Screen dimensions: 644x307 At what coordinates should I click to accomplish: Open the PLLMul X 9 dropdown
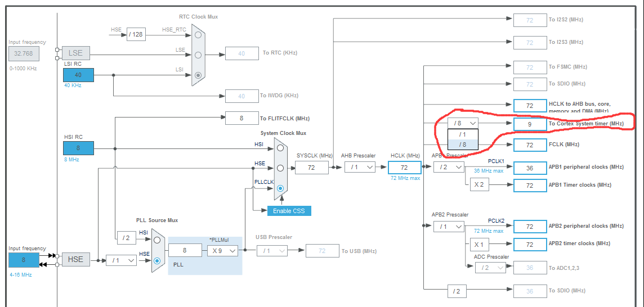pyautogui.click(x=222, y=250)
